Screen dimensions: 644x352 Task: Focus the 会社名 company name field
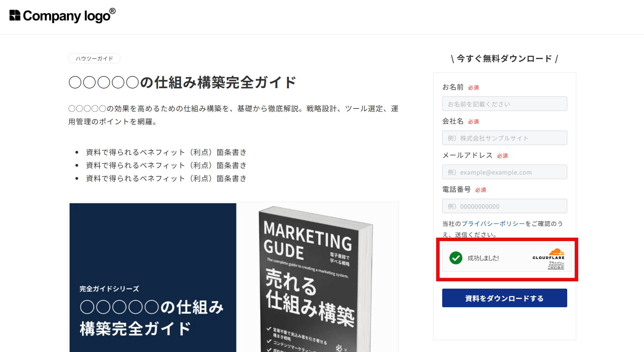pos(504,138)
